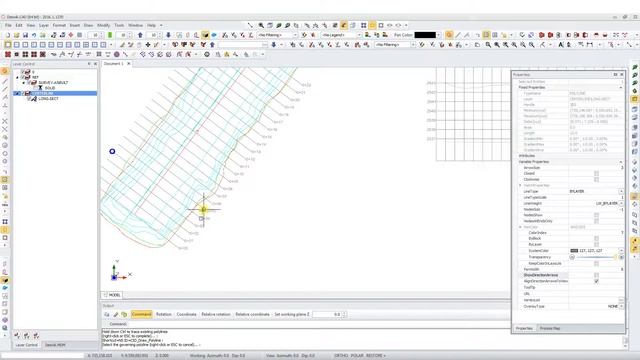640x360 pixels.
Task: Click the blue down-arrow icon in top toolbar
Action: [x=168, y=35]
